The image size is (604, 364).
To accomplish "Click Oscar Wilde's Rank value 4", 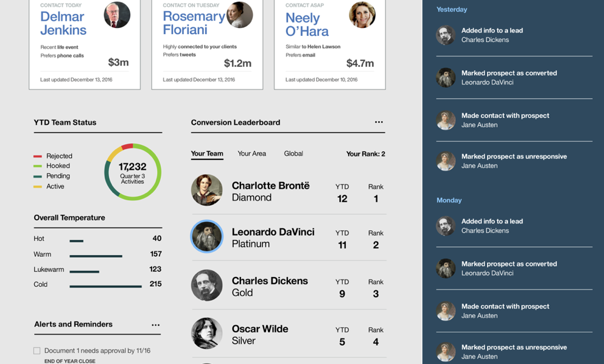I will pyautogui.click(x=376, y=342).
